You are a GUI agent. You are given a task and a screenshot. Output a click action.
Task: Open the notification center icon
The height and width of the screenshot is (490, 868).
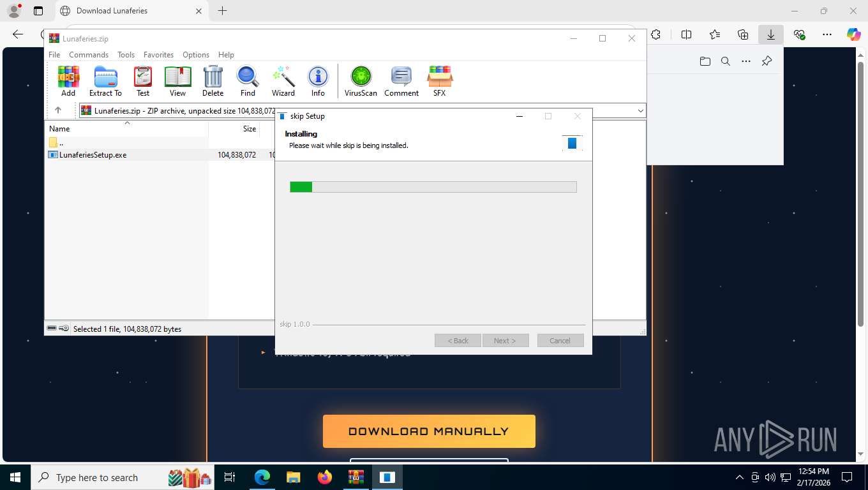click(x=847, y=477)
